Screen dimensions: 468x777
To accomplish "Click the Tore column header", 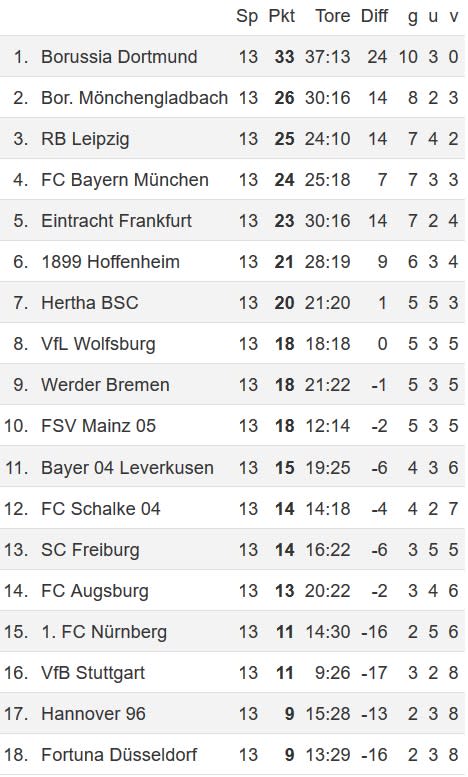I will (x=333, y=16).
